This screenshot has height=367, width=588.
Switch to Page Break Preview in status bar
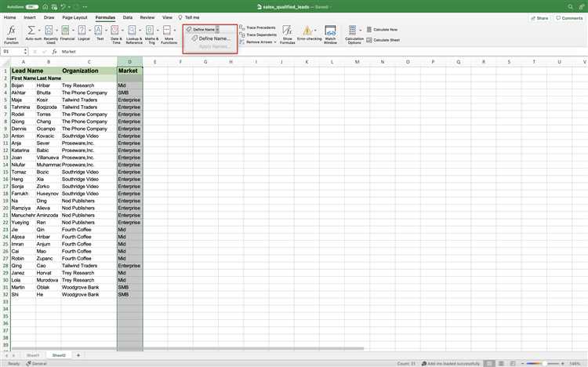(x=513, y=363)
